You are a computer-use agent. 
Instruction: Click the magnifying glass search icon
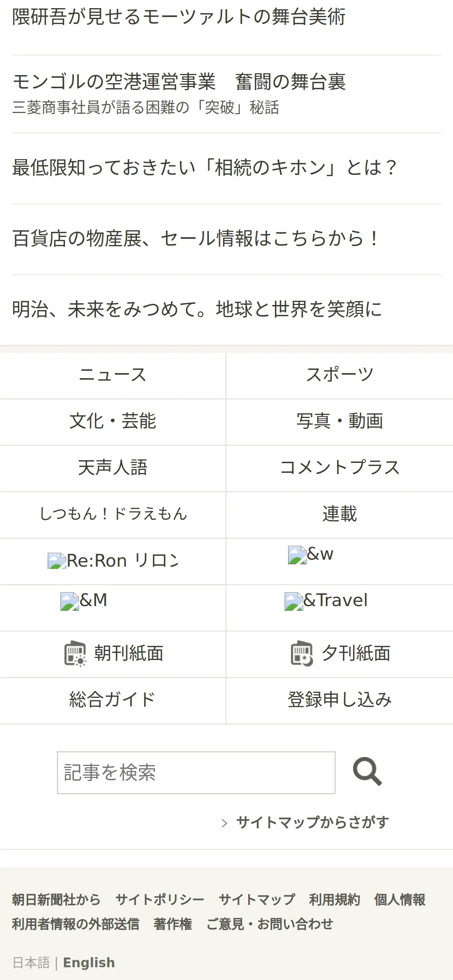367,772
